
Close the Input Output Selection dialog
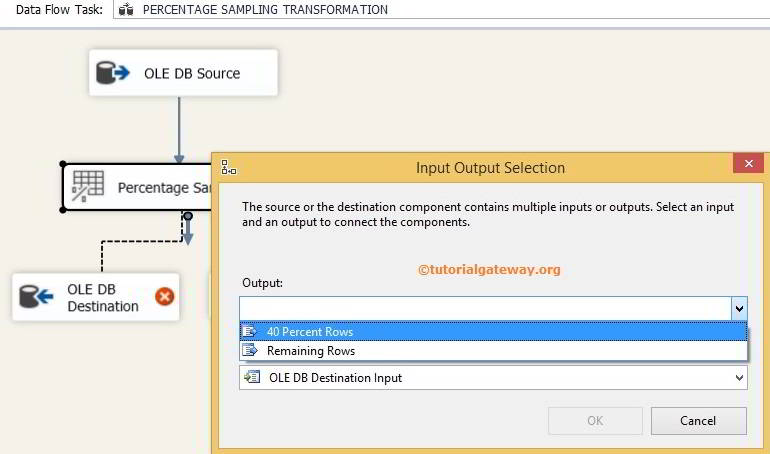click(748, 163)
